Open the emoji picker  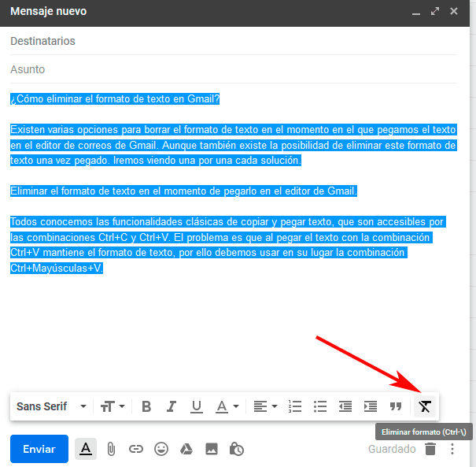161,449
